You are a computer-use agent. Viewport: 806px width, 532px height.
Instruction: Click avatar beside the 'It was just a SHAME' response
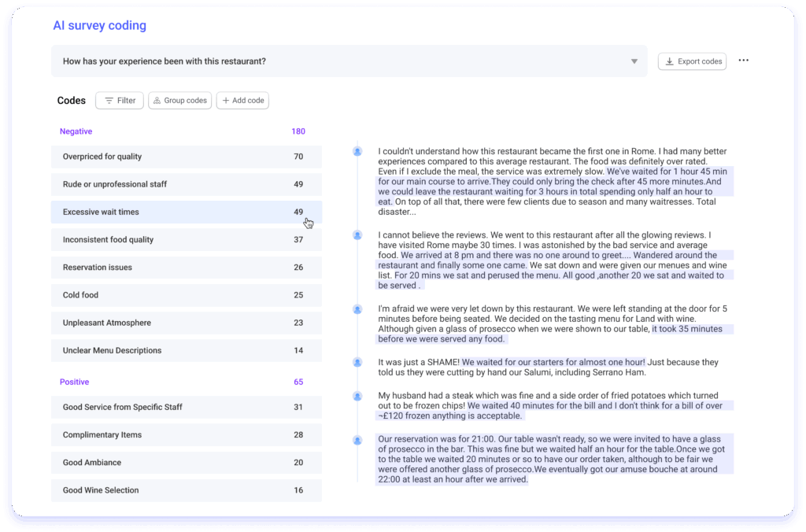tap(357, 362)
